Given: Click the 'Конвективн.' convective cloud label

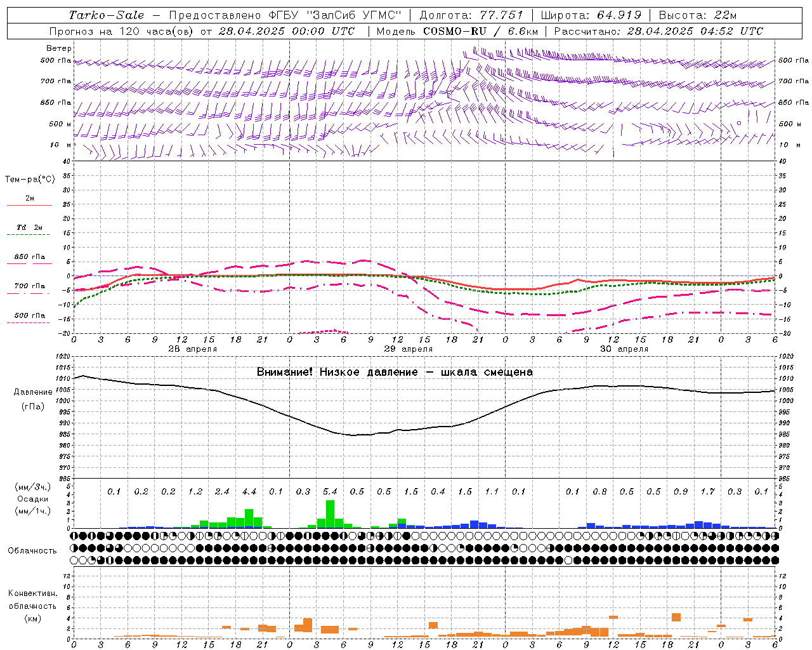Looking at the screenshot, I should point(32,594).
